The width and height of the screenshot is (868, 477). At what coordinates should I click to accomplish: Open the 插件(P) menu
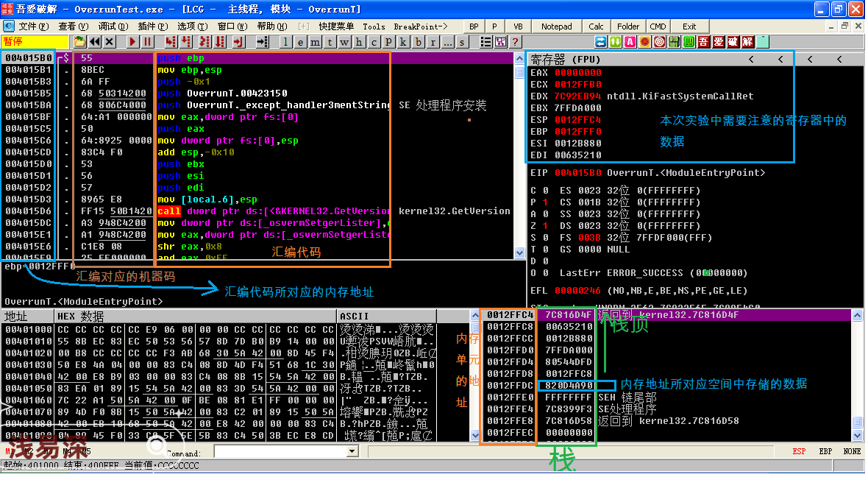153,26
